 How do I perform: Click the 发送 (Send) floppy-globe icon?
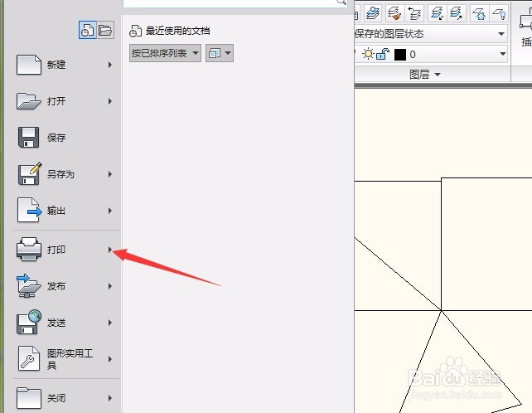[x=29, y=322]
